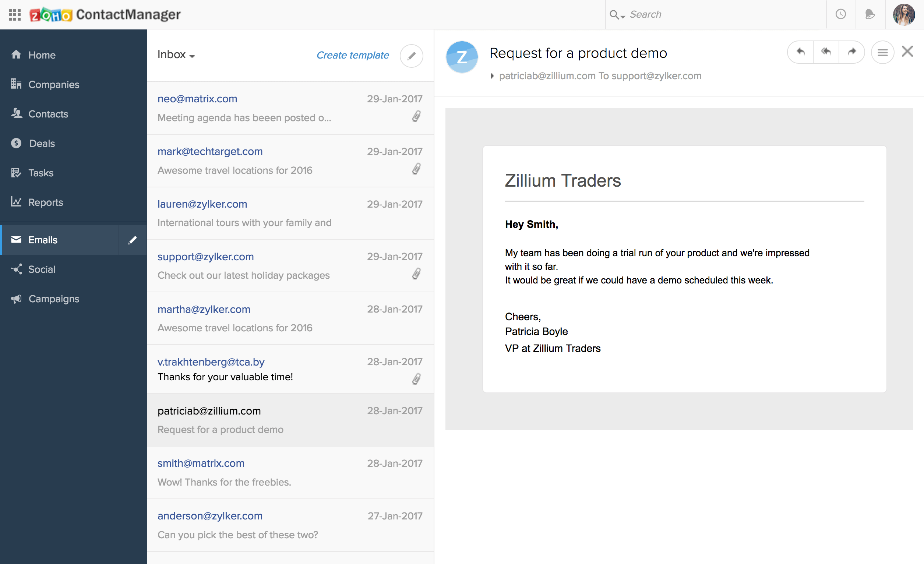Click the reply-all icon
Image resolution: width=924 pixels, height=564 pixels.
pos(826,52)
